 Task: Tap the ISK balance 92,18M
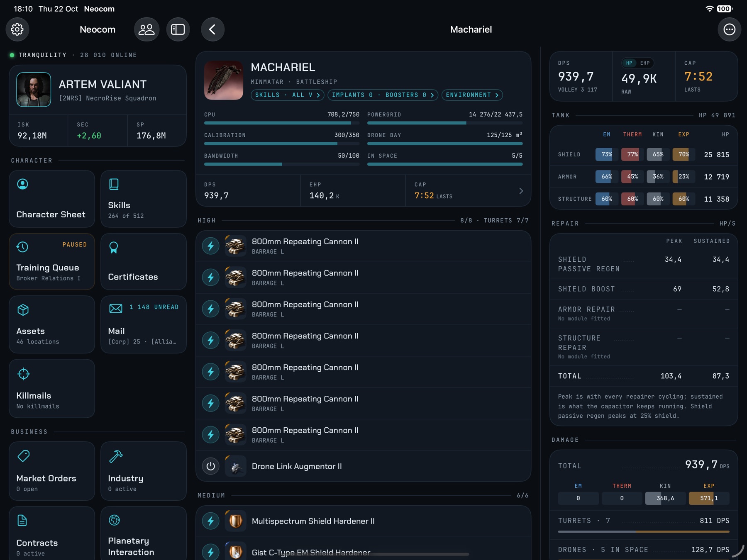tap(32, 136)
